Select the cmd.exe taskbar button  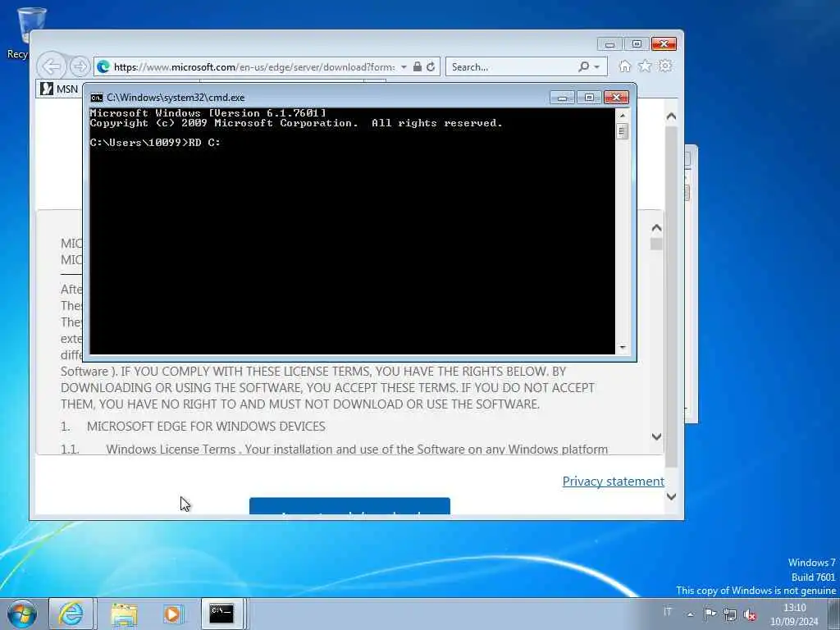tap(221, 614)
